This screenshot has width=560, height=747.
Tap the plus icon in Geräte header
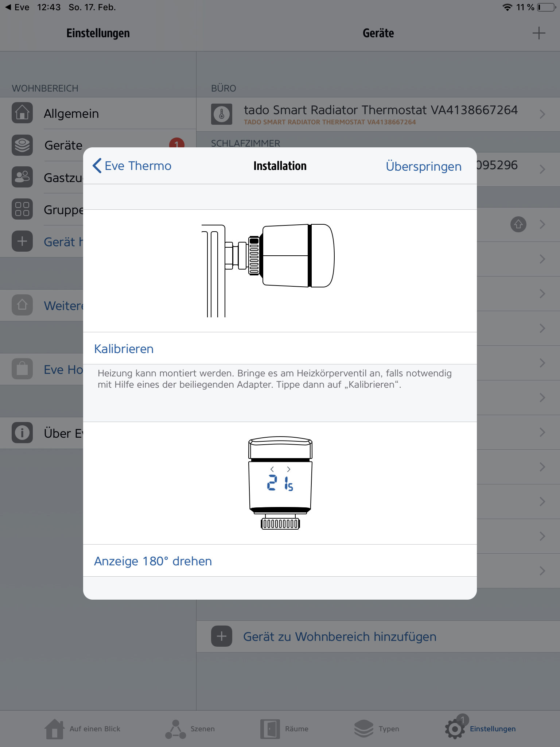click(539, 33)
